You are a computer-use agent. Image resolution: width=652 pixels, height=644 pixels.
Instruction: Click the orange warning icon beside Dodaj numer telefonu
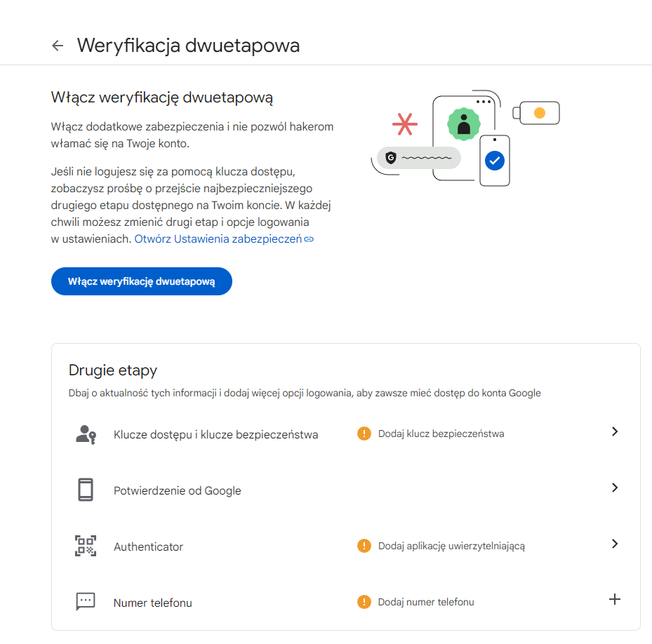pos(364,602)
